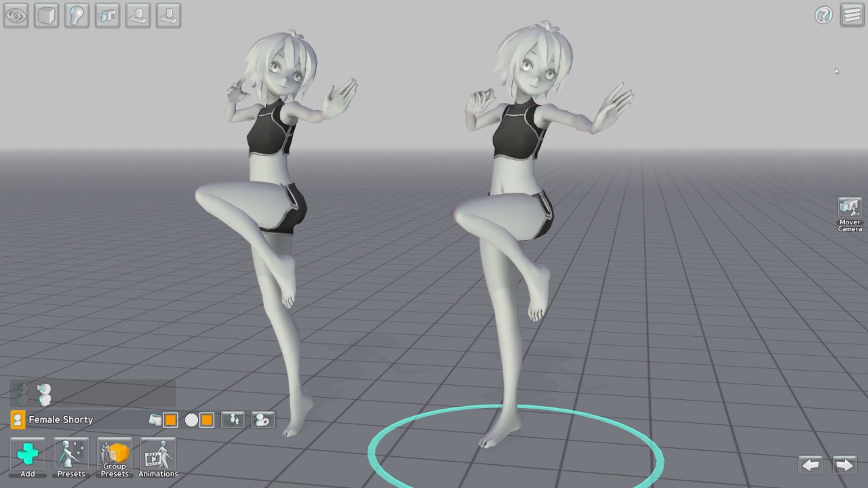Open the cube props button in top toolbar
The height and width of the screenshot is (488, 868).
point(47,15)
